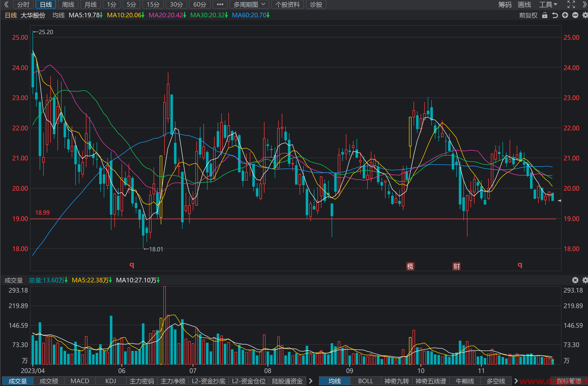Enable the BOLL overlay indicator

[x=365, y=381]
